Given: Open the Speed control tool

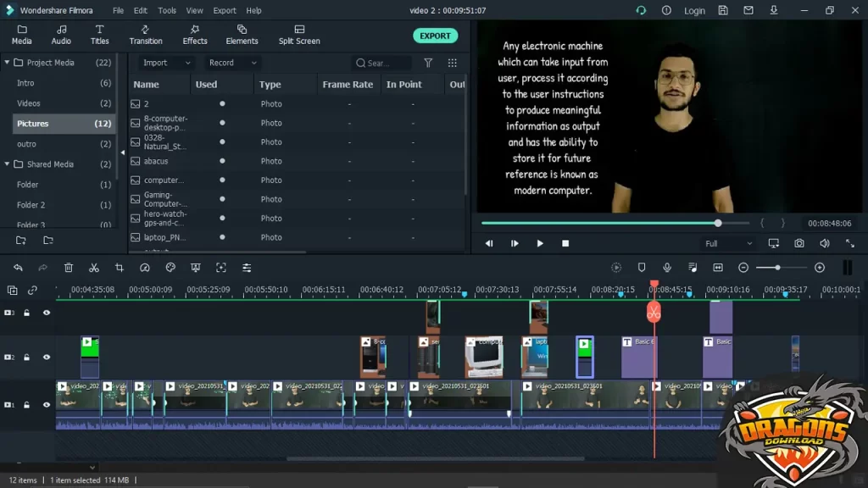Looking at the screenshot, I should (x=145, y=268).
